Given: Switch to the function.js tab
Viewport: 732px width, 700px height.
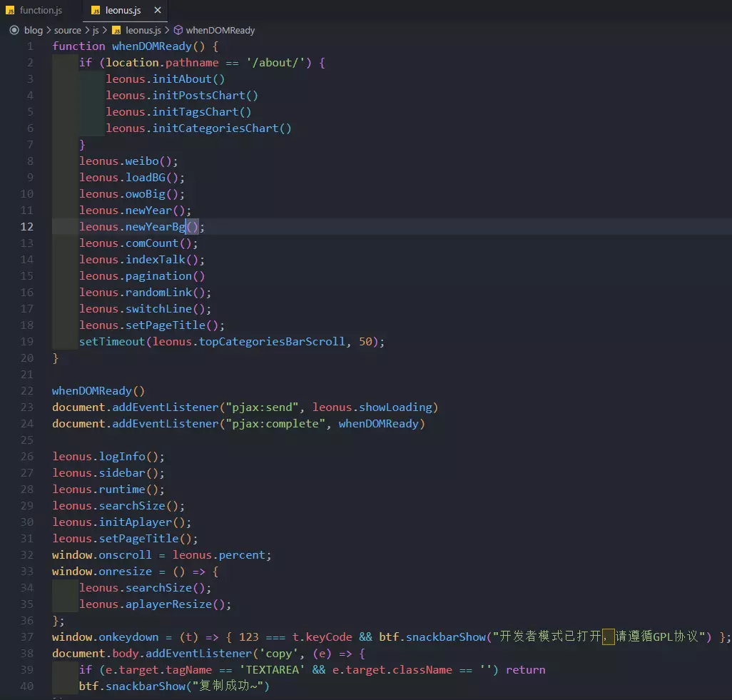Looking at the screenshot, I should coord(40,11).
